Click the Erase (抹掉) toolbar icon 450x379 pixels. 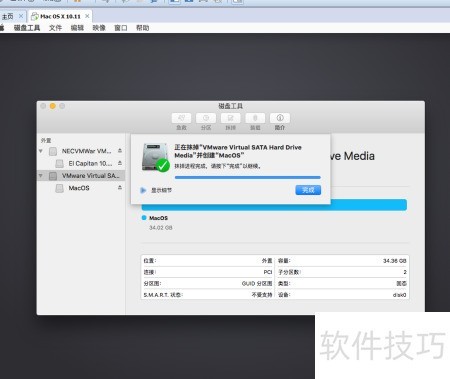pos(230,118)
